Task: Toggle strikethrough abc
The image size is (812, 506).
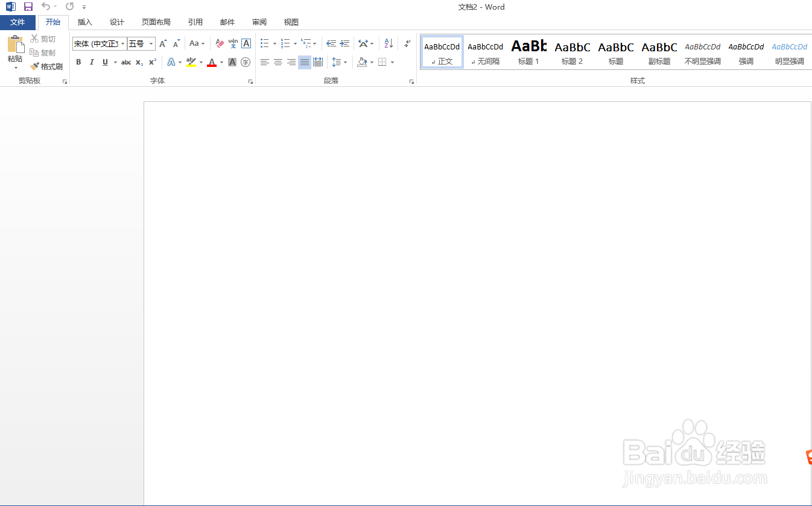Action: 126,62
